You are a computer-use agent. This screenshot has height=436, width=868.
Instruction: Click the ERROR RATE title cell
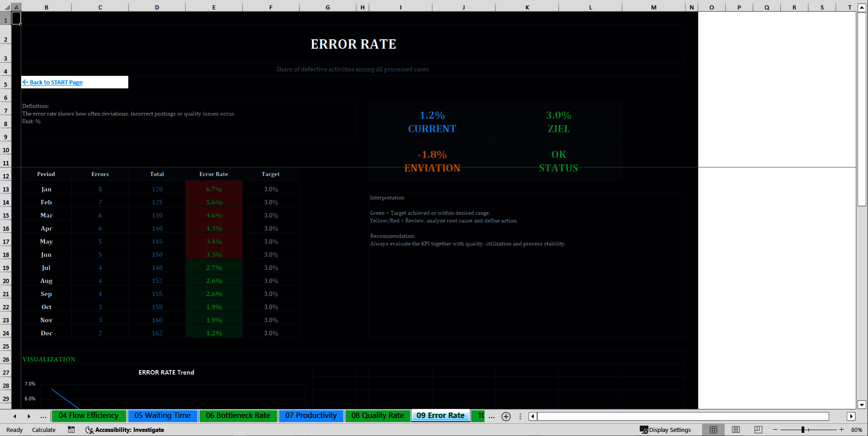(x=353, y=44)
